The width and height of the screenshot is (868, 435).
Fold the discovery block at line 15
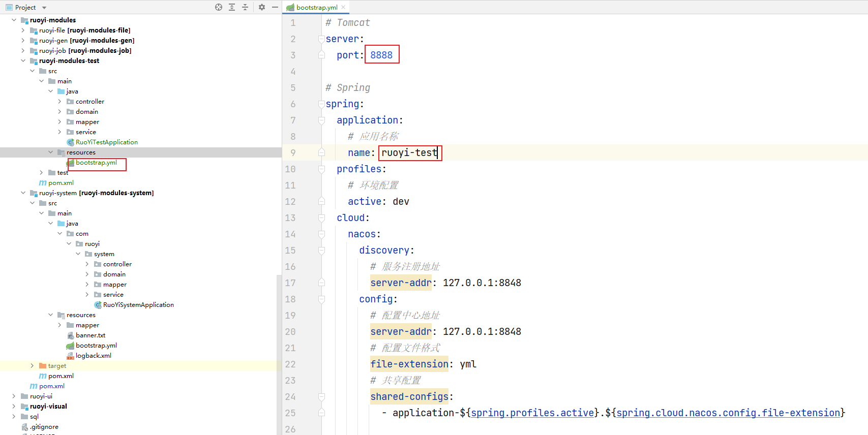pos(321,250)
